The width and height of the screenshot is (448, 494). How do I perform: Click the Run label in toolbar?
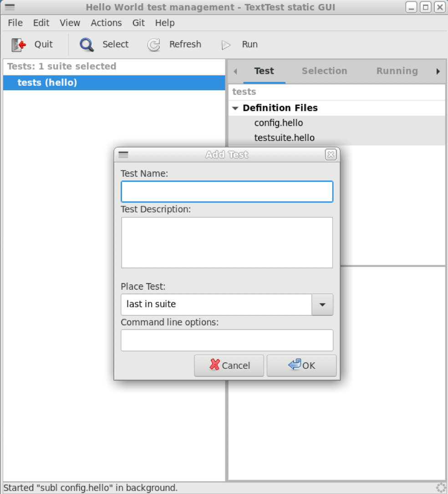pos(249,44)
